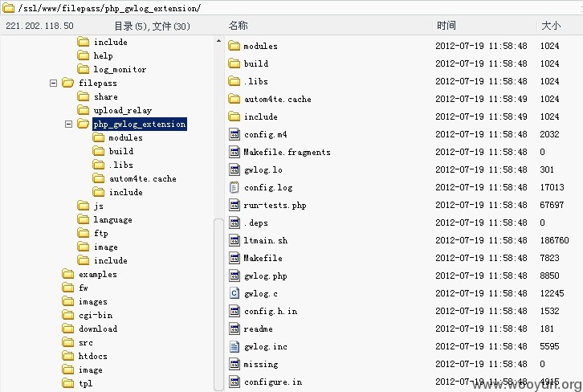Collapse the filepass tree node

pyautogui.click(x=54, y=83)
